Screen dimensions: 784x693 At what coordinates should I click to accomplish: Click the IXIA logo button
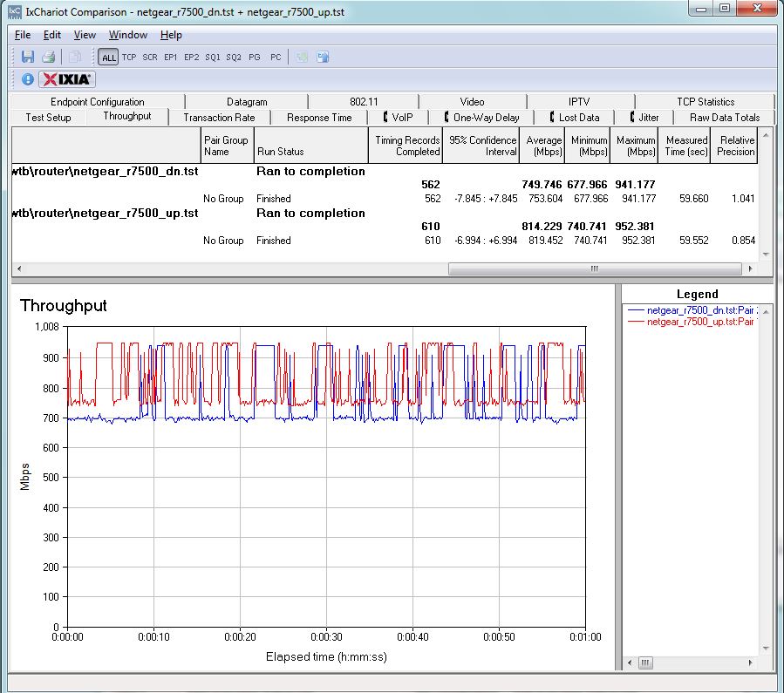pos(67,79)
